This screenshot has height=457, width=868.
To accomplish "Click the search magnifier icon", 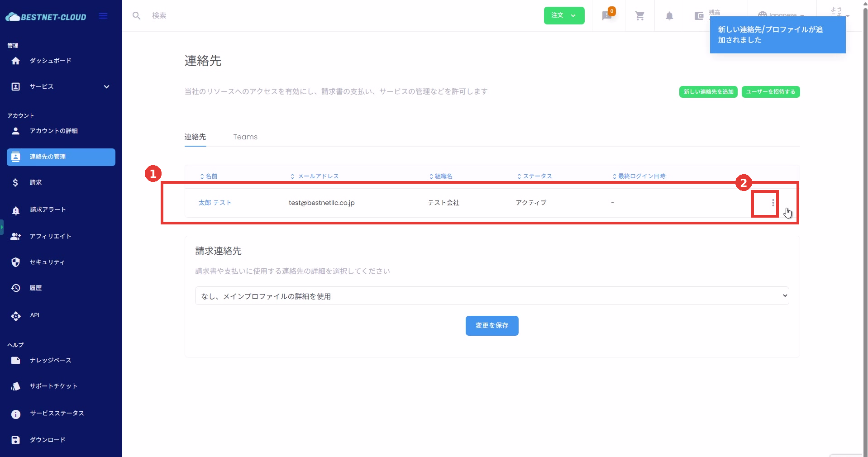I will pos(136,16).
